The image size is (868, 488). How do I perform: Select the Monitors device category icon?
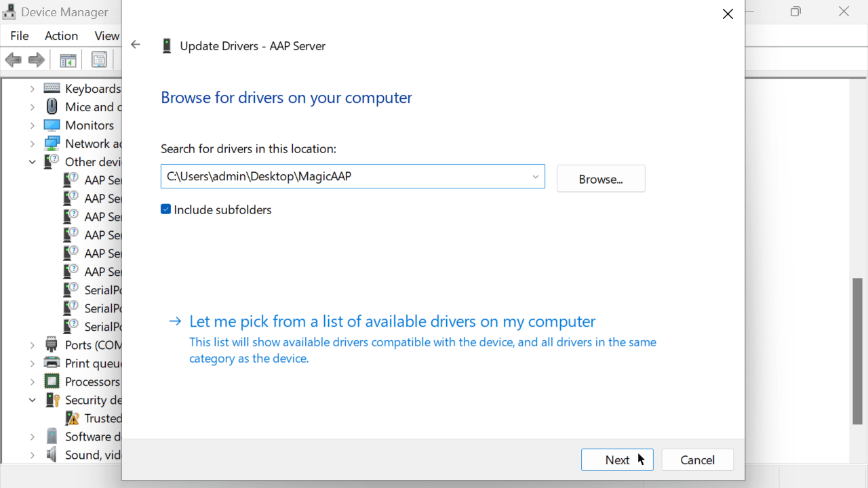click(x=52, y=125)
